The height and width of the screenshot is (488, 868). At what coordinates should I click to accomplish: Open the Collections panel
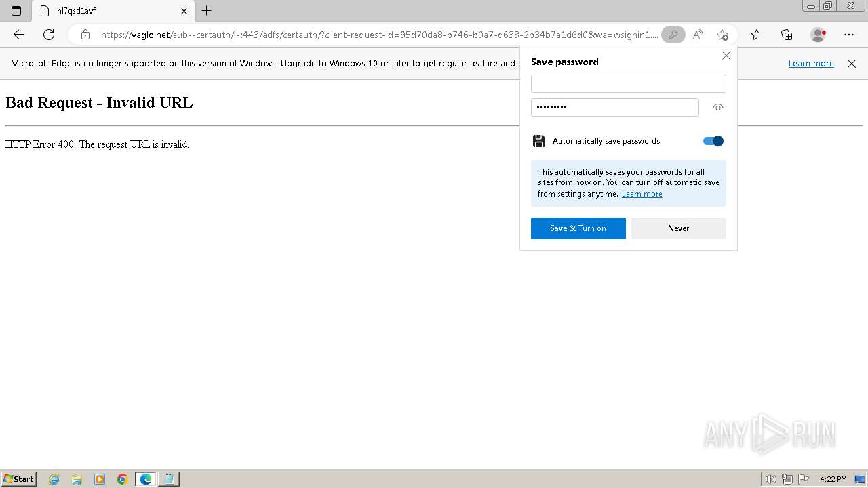click(x=787, y=35)
